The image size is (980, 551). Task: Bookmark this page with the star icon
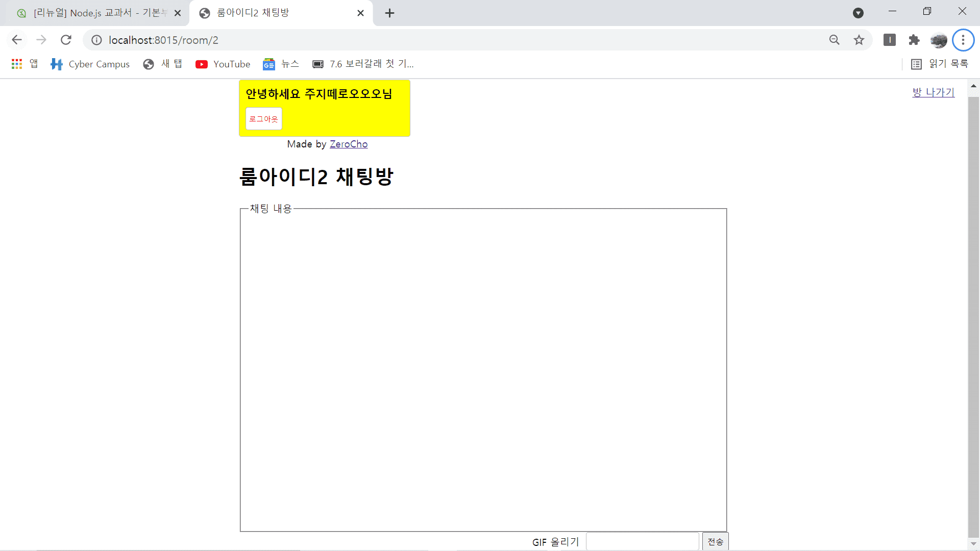(859, 40)
